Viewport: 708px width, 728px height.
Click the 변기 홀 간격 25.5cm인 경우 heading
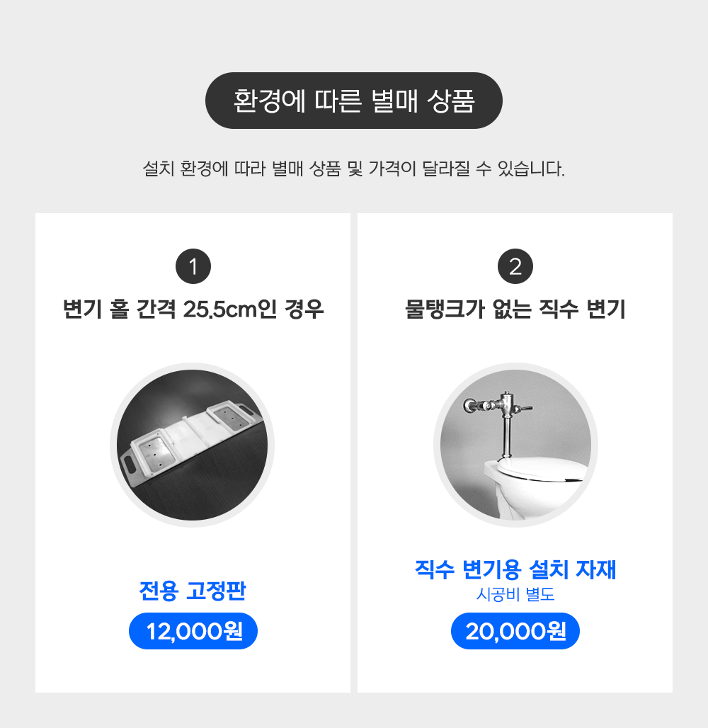click(x=193, y=309)
